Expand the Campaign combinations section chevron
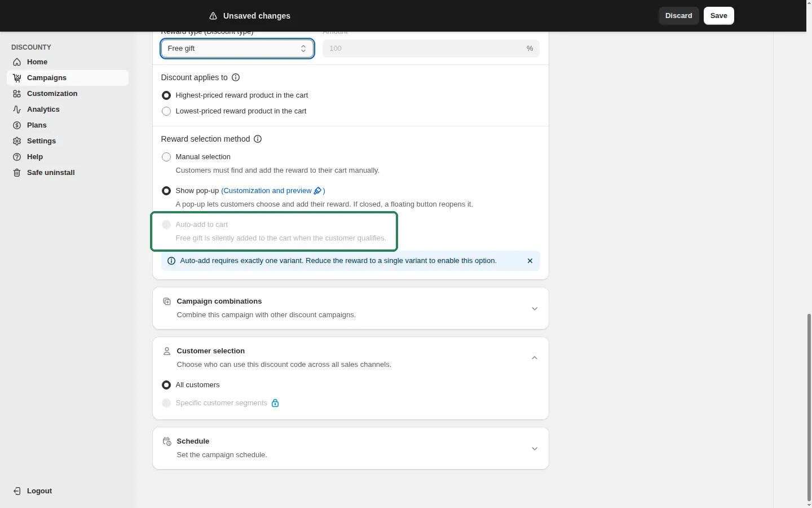The height and width of the screenshot is (508, 812). [535, 309]
